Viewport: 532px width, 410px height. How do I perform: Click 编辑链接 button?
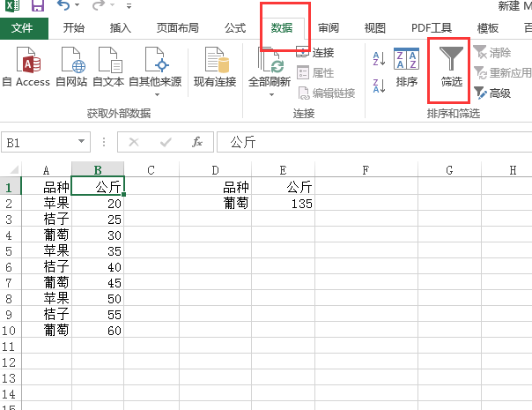click(x=327, y=93)
